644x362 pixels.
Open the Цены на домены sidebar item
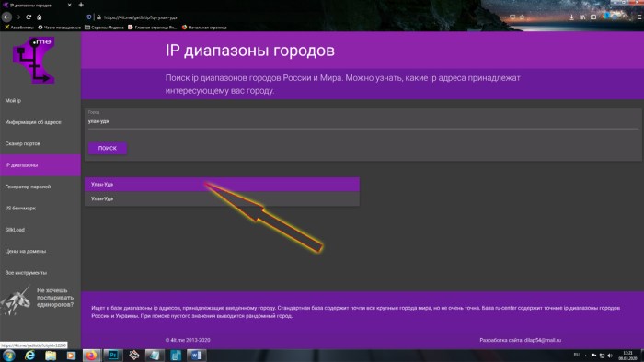tap(40, 251)
